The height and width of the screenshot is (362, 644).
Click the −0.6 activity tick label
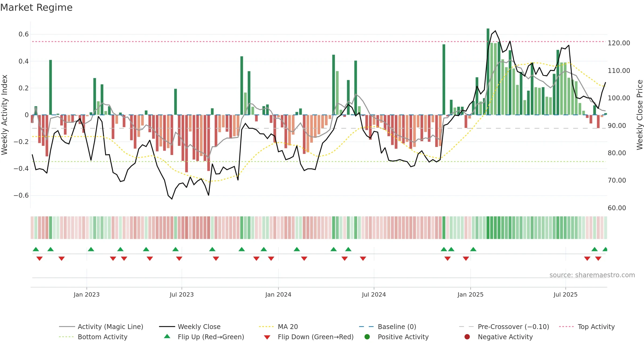(21, 195)
